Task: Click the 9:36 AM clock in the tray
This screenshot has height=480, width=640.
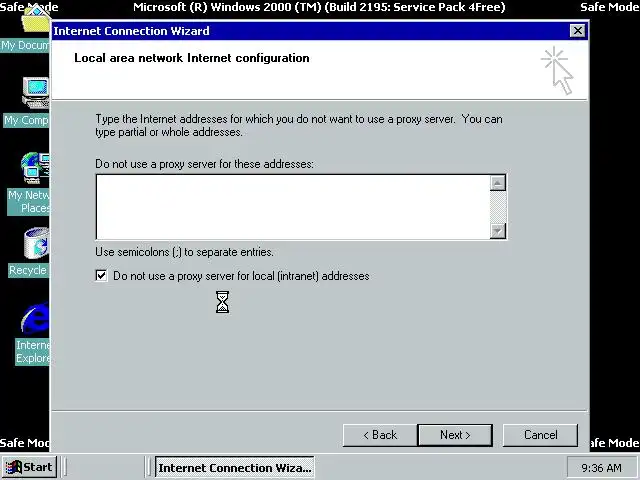Action: coord(601,468)
